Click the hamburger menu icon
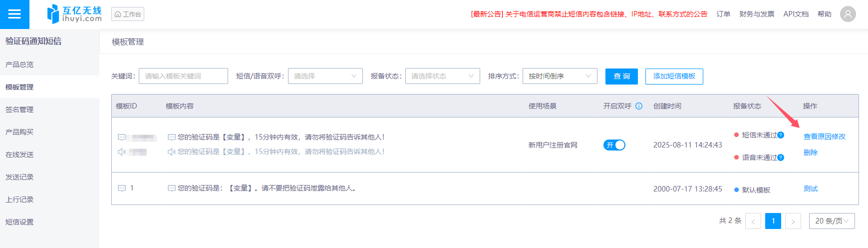This screenshot has height=248, width=868. 14,14
